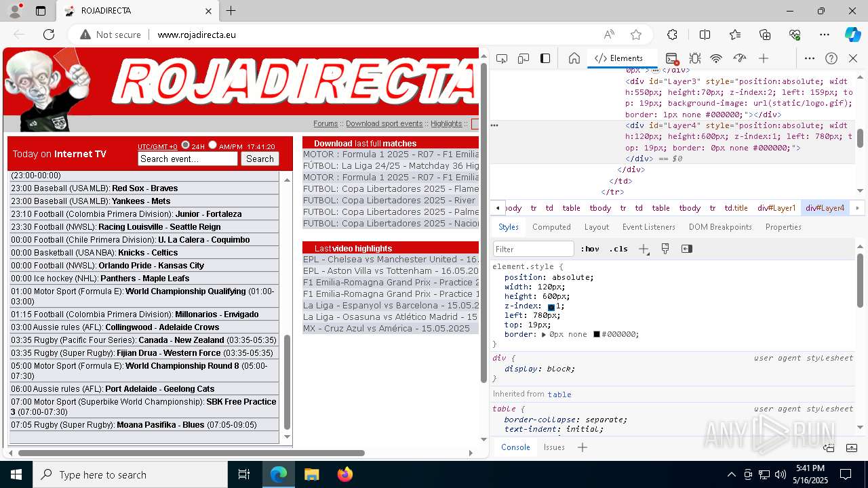Image resolution: width=868 pixels, height=488 pixels.
Task: Open Edge Settings and more menu
Action: (x=825, y=35)
